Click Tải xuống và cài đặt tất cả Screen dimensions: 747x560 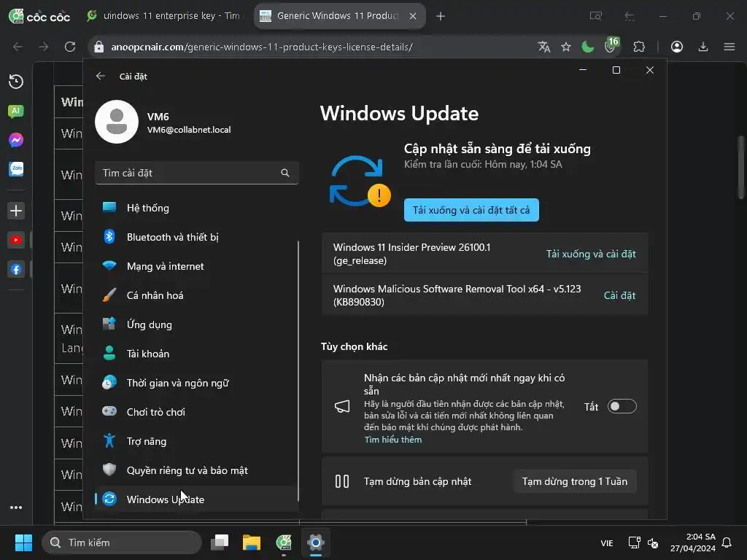click(x=471, y=210)
